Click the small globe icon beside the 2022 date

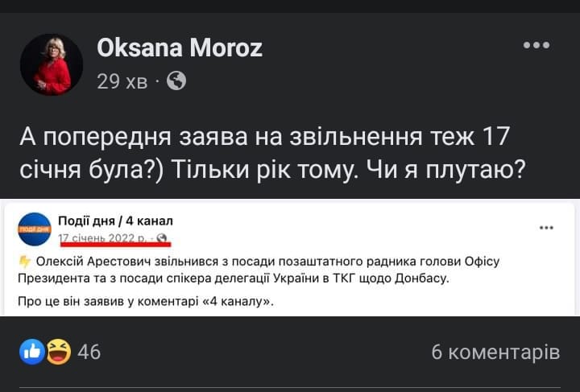[162, 238]
